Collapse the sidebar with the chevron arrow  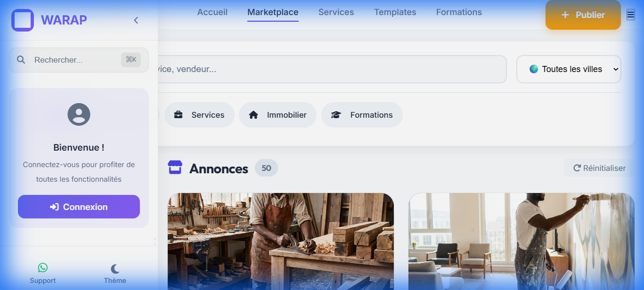pos(136,20)
